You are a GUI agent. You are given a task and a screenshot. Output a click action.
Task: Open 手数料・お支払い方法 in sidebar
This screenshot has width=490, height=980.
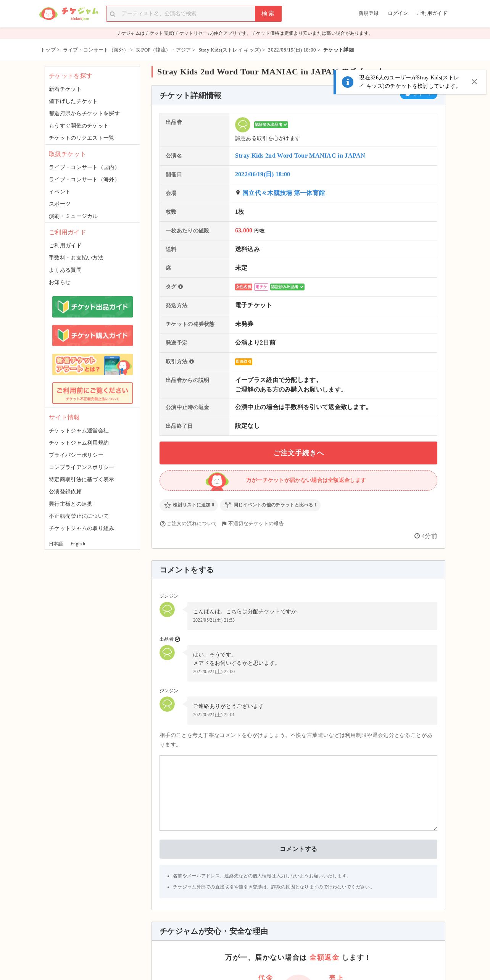tap(76, 258)
